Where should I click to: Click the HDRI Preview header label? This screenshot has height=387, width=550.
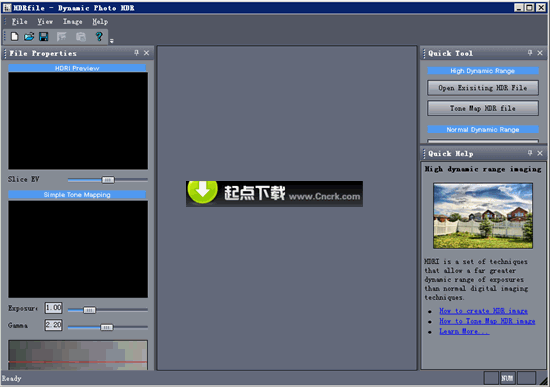point(77,68)
